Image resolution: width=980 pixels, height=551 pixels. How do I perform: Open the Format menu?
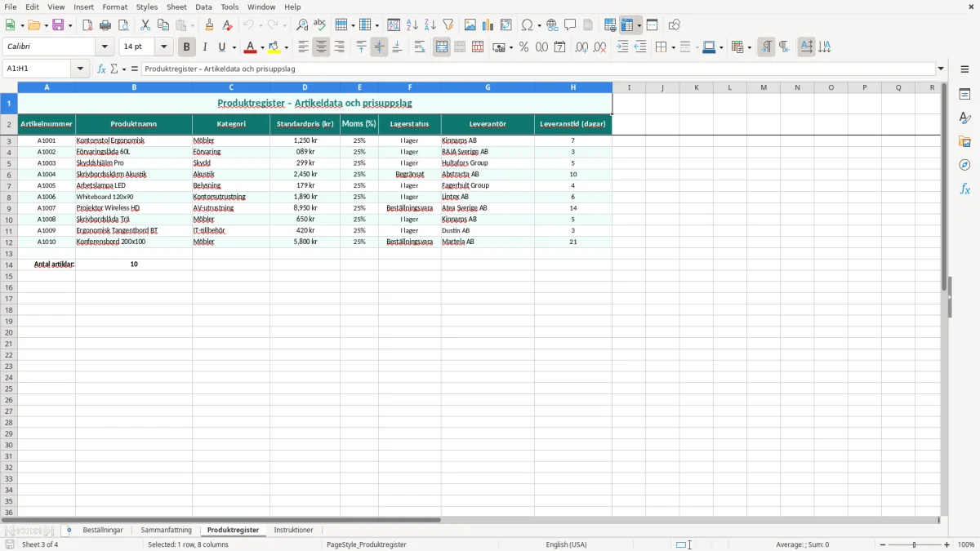[x=114, y=7]
